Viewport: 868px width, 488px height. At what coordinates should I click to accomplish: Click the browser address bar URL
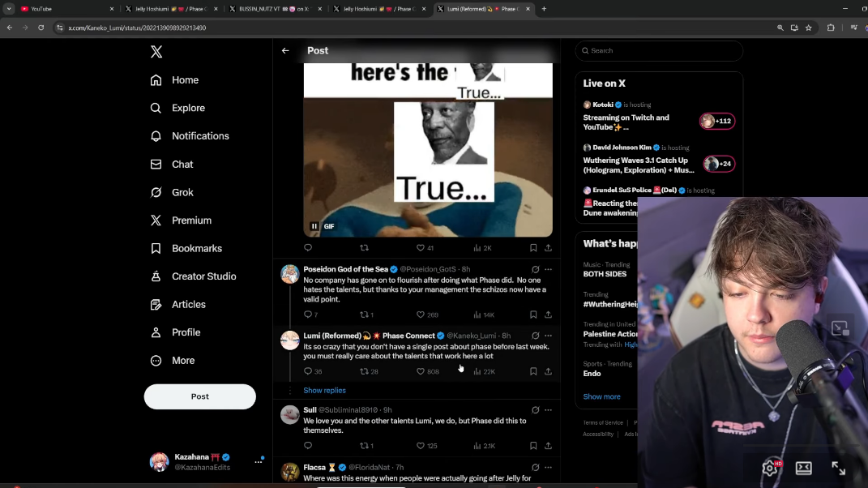click(x=137, y=28)
